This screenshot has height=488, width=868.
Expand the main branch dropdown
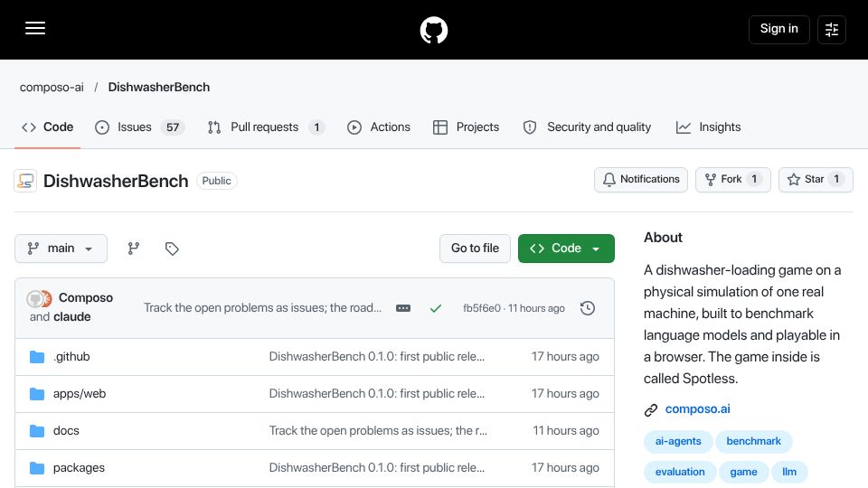61,249
